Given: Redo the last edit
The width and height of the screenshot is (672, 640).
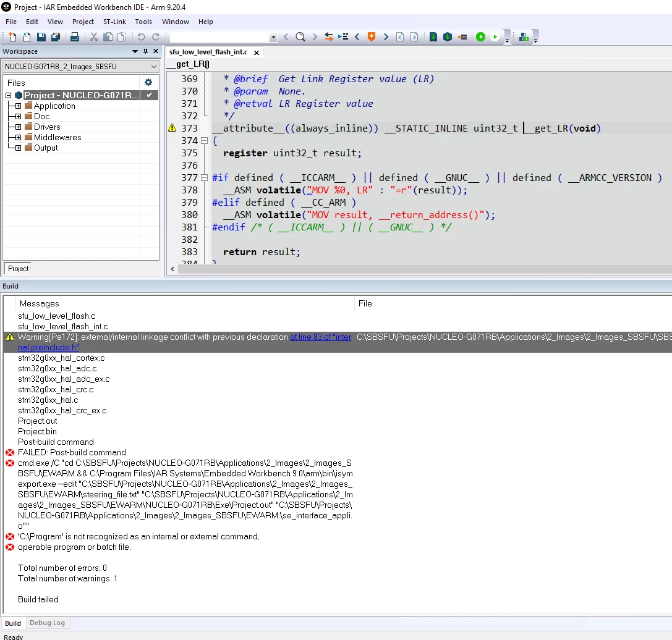Looking at the screenshot, I should 156,37.
